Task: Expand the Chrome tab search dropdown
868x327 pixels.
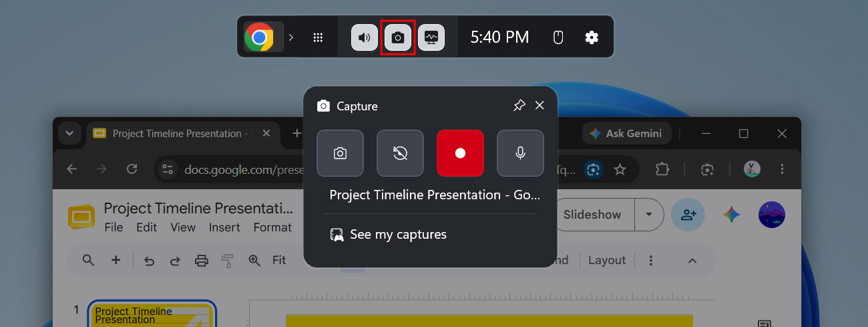Action: [69, 134]
